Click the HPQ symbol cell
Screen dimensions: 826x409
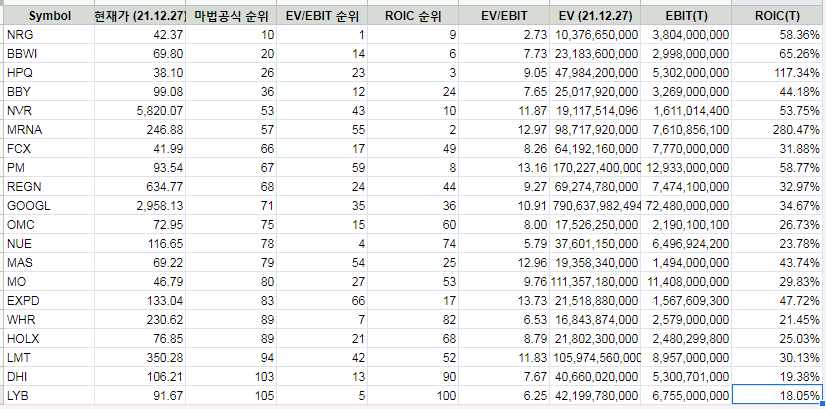(50, 73)
